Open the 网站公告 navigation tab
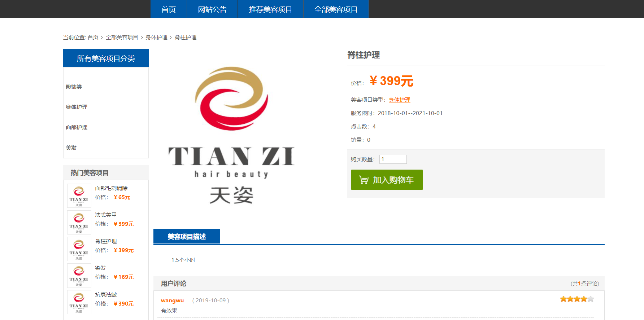644x320 pixels. (212, 9)
